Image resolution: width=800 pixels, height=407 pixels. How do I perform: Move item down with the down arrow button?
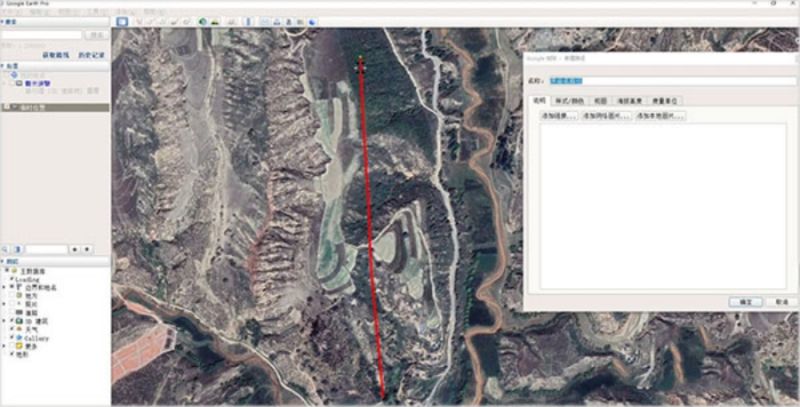[88, 249]
